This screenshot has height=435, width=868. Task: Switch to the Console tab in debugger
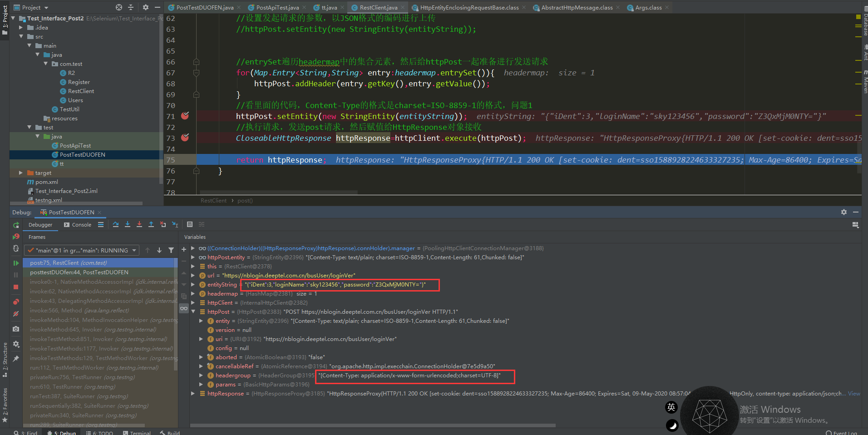click(x=78, y=225)
